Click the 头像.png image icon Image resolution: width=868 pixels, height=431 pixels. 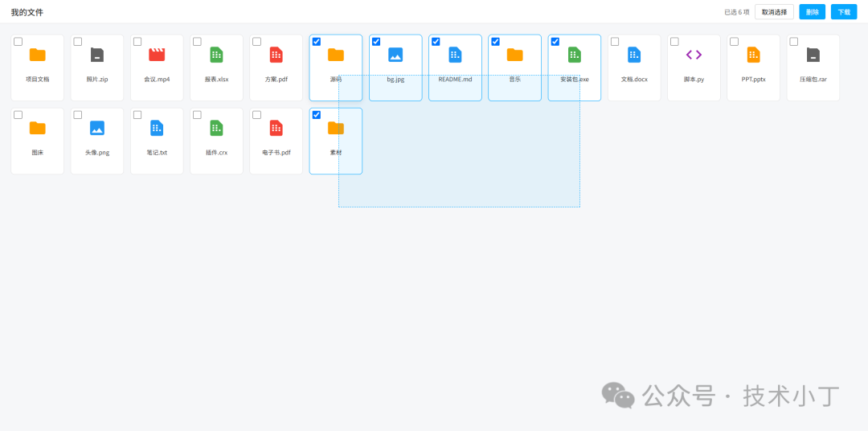pos(97,128)
